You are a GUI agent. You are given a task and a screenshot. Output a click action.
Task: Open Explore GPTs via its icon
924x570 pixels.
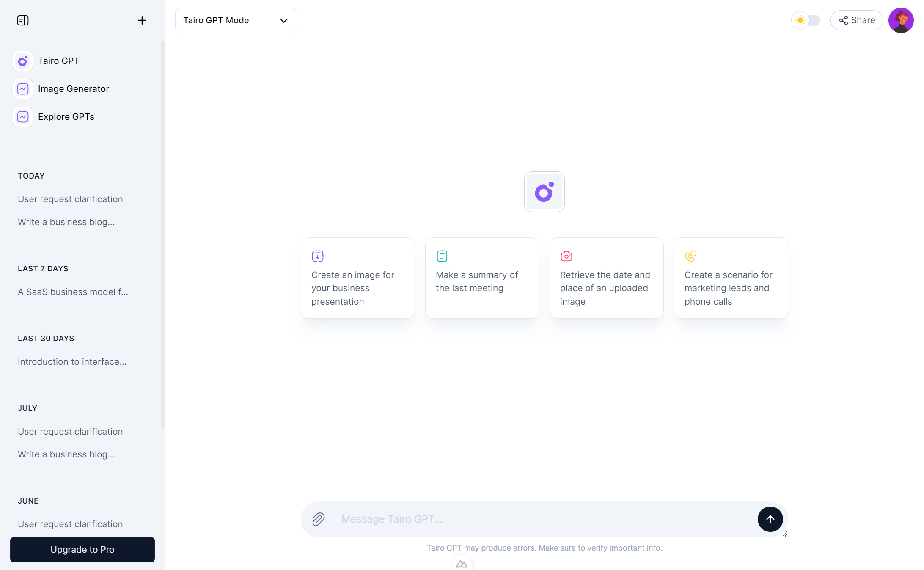22,117
